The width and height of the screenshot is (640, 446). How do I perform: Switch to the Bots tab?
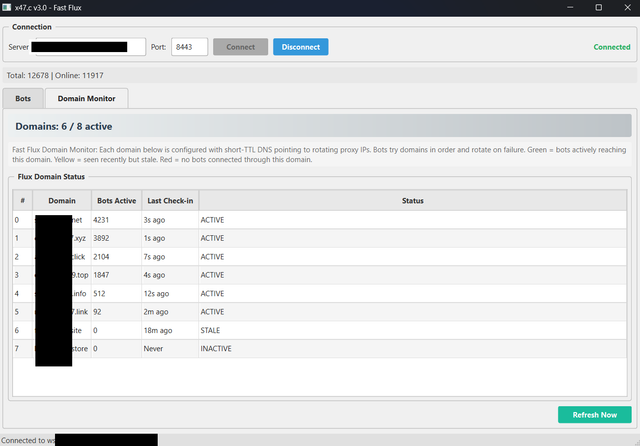pyautogui.click(x=23, y=98)
